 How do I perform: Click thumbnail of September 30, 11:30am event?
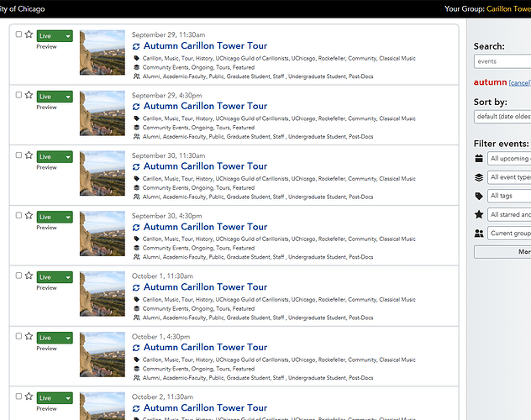click(x=103, y=173)
